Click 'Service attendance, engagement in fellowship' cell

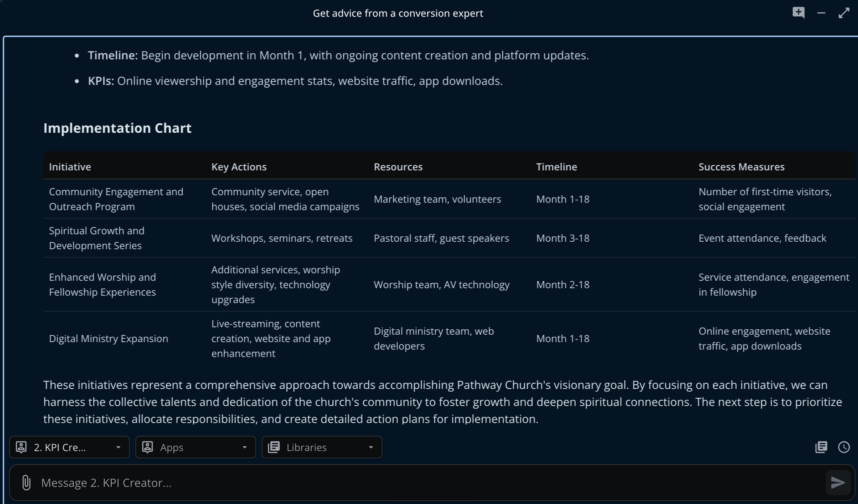(774, 285)
